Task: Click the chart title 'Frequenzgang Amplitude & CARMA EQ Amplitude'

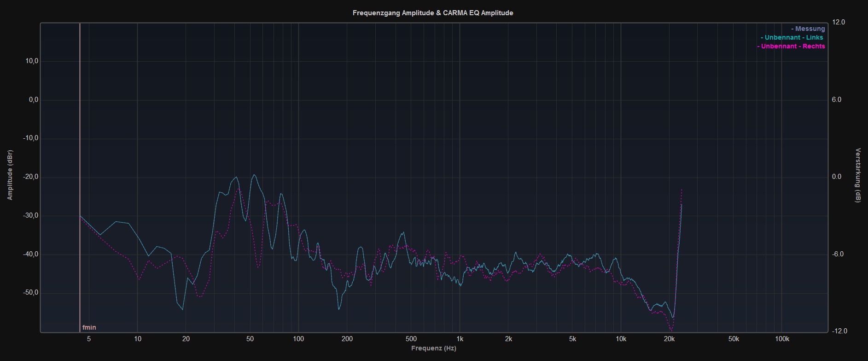Action: pyautogui.click(x=433, y=13)
